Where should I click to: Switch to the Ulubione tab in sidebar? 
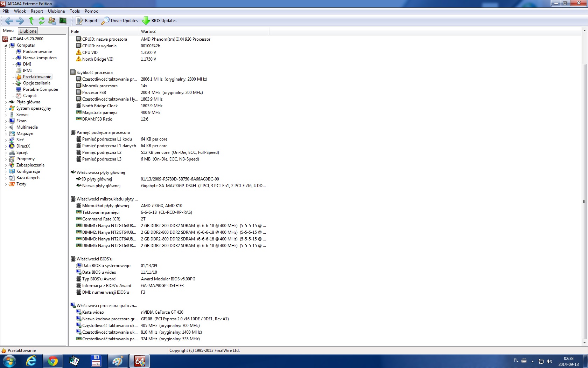[28, 31]
